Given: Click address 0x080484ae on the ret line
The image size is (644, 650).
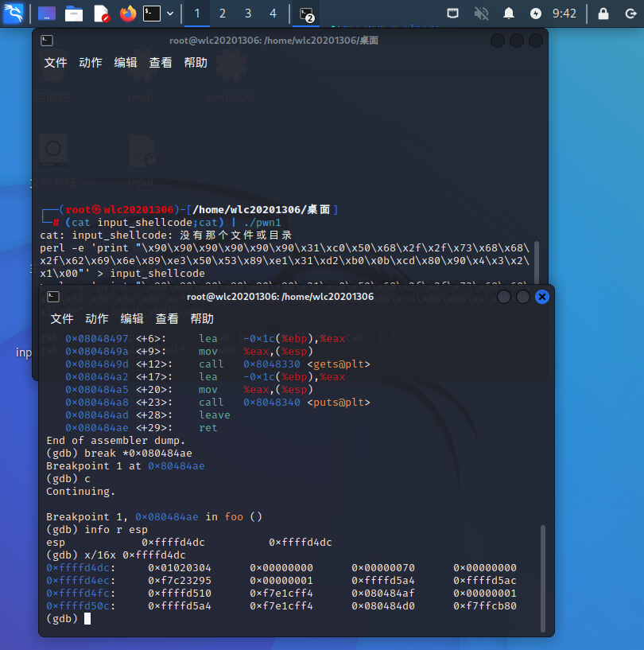Looking at the screenshot, I should point(97,427).
